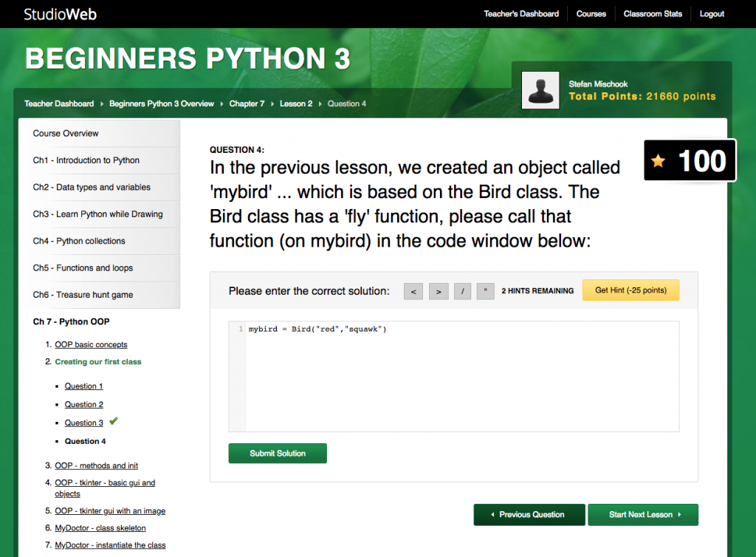
Task: Get a hint for 25 points
Action: click(630, 290)
